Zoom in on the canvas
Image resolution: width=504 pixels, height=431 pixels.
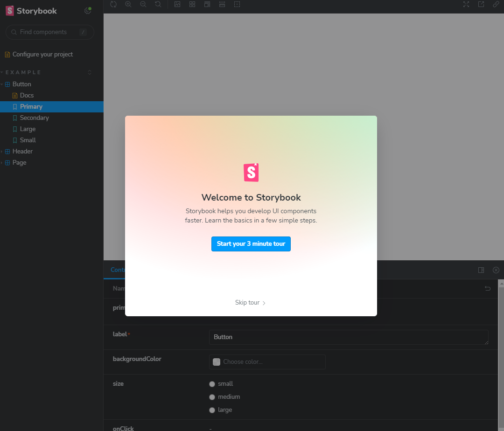click(x=128, y=5)
